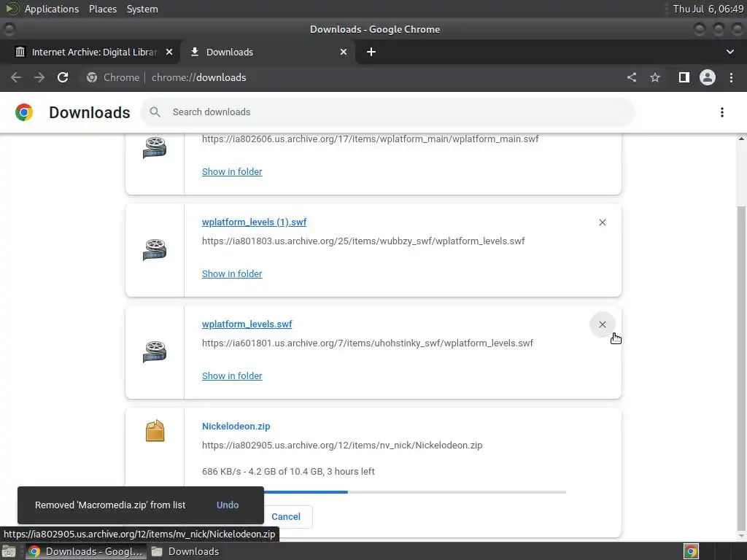Screen dimensions: 747x560
Task: Go forward in browser history
Action: 39,77
